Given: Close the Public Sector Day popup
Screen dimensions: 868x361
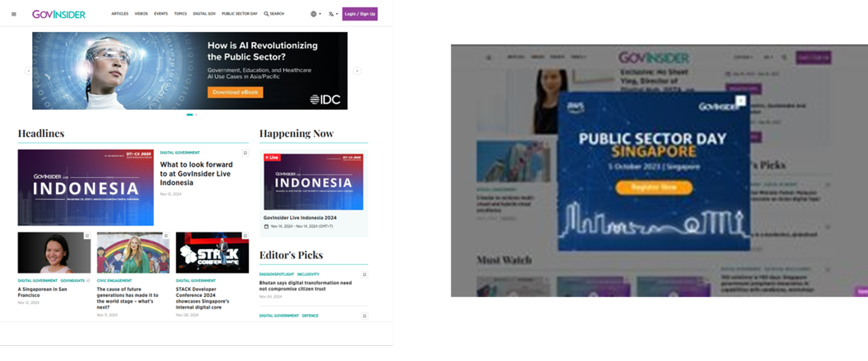Looking at the screenshot, I should point(740,101).
